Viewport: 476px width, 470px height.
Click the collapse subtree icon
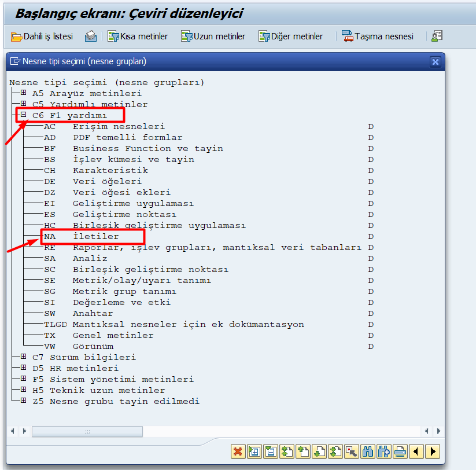pyautogui.click(x=271, y=452)
